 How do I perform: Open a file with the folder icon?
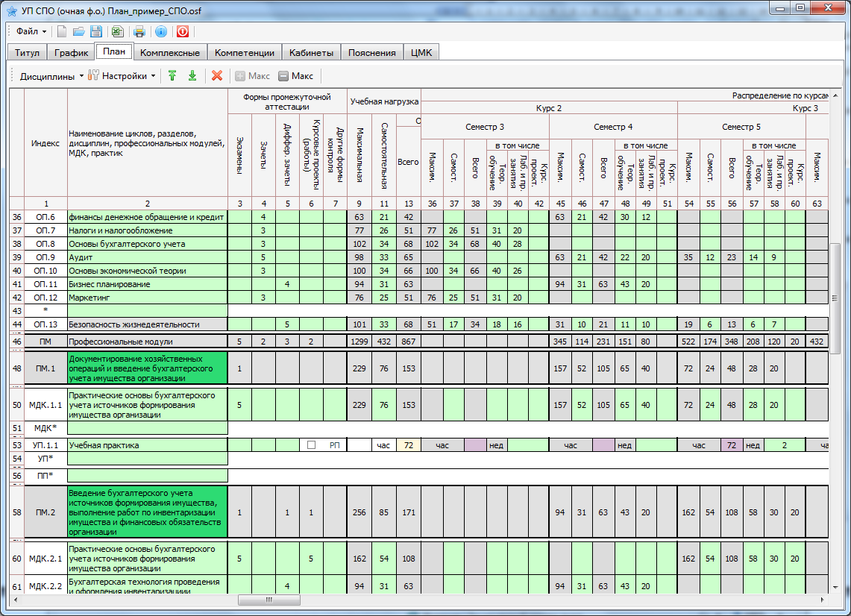pos(79,31)
